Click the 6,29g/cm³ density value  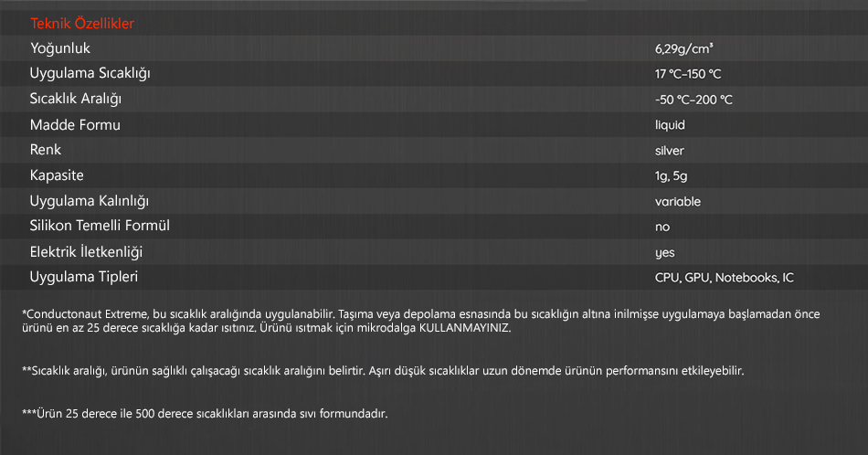[683, 48]
